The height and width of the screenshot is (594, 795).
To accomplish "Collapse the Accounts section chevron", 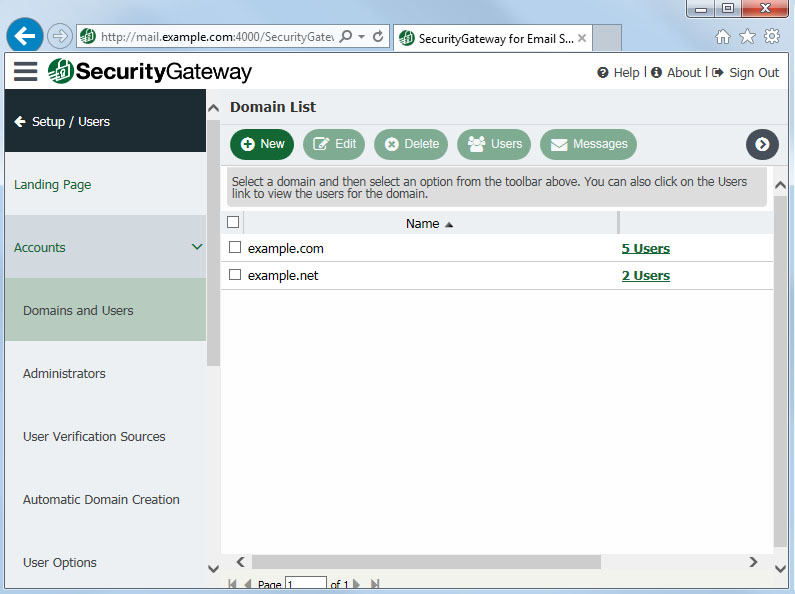I will click(x=197, y=247).
